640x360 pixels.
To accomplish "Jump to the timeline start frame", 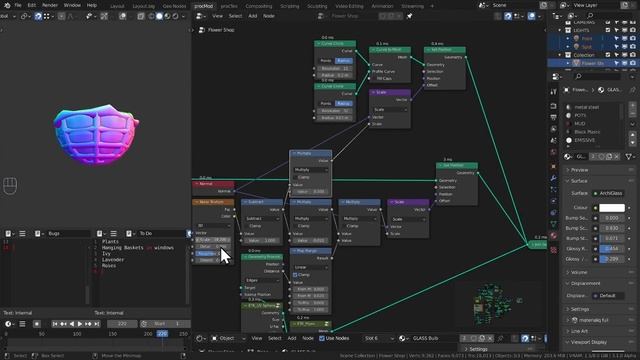I will [x=55, y=324].
